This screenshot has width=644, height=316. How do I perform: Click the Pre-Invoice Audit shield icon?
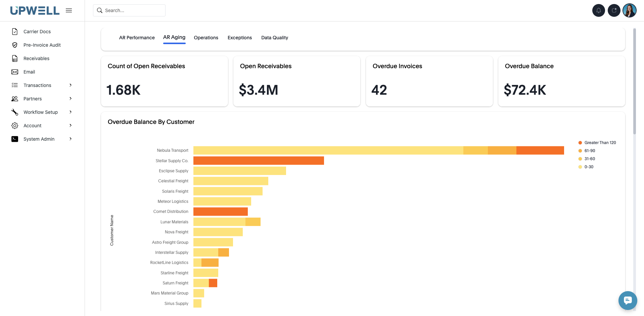pos(15,45)
